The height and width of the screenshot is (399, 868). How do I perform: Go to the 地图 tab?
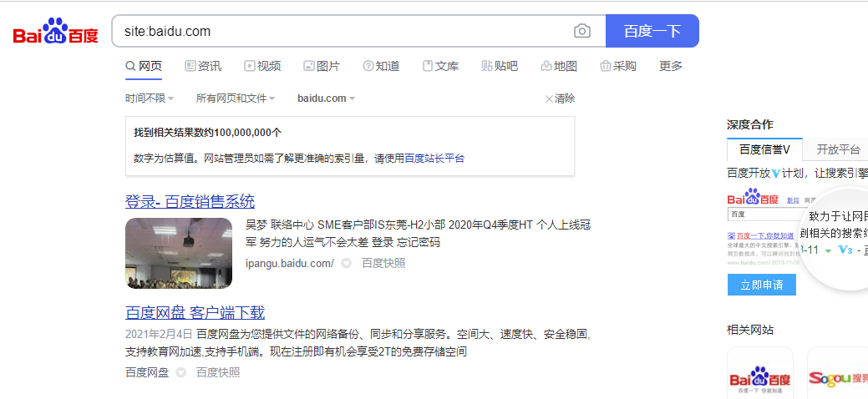559,67
